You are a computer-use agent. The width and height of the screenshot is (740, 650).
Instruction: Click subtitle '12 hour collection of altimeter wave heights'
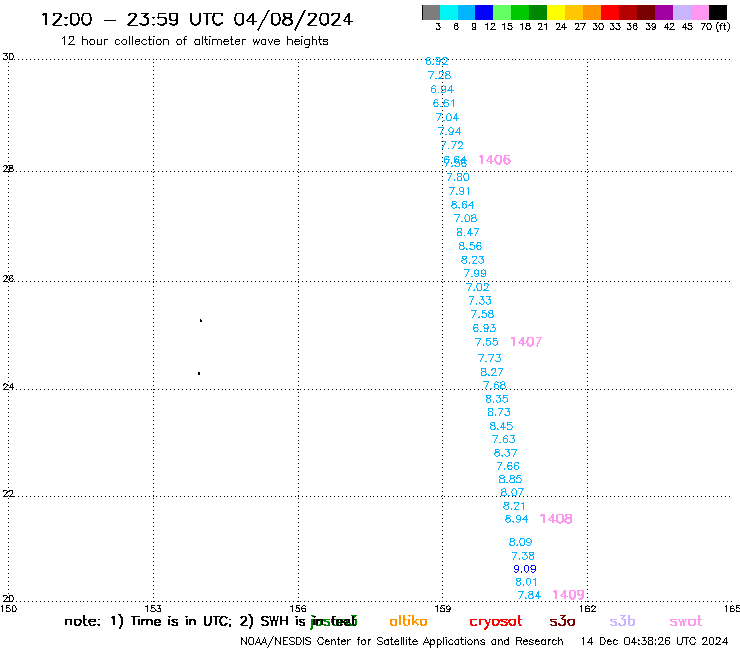pyautogui.click(x=194, y=41)
